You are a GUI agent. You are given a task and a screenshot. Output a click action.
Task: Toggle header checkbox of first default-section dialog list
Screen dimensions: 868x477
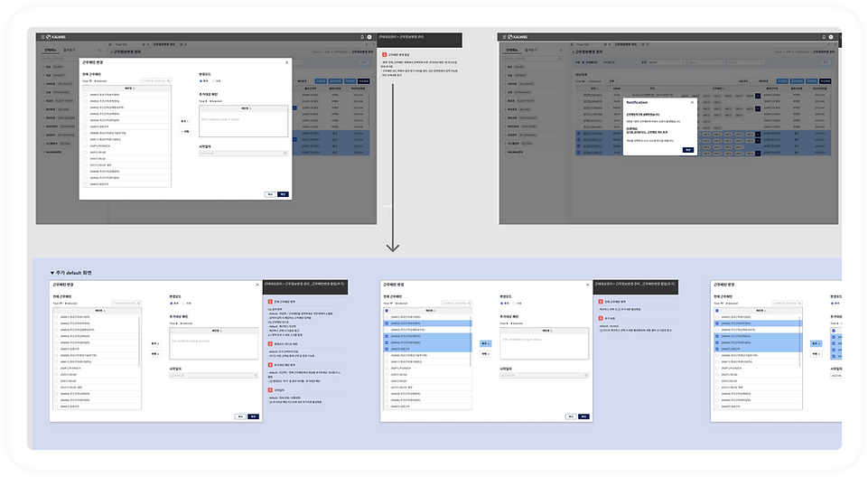56,311
